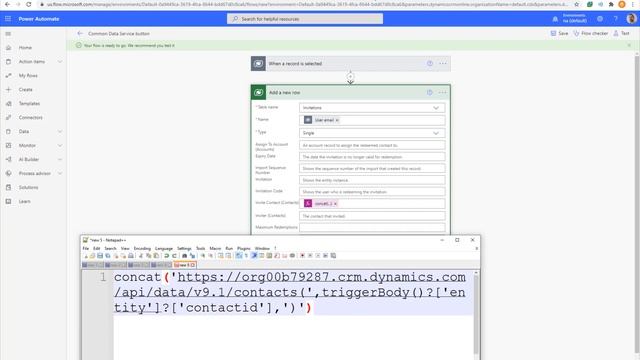This screenshot has width=640, height=360.
Task: Collapse the Add a new row card header
Action: [x=351, y=93]
